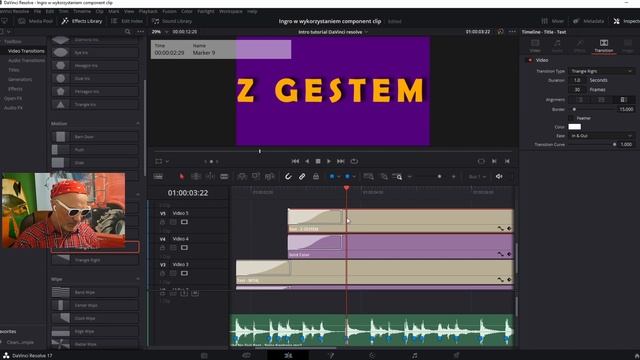
Task: Click the Border slider handle
Action: click(x=574, y=109)
